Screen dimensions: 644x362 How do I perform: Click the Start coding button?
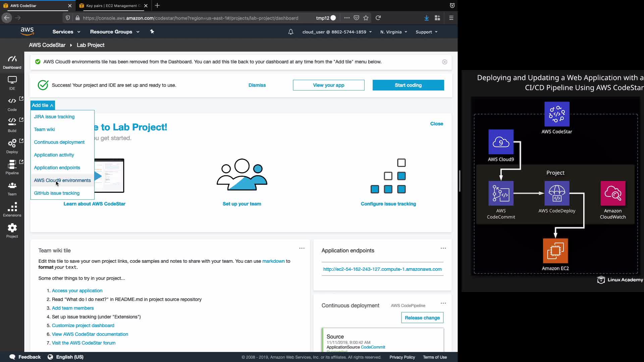click(408, 85)
